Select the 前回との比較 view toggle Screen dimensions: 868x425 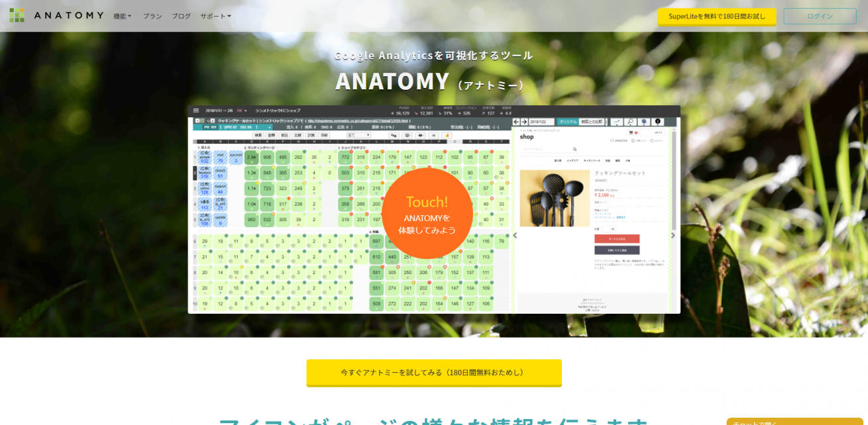coord(593,122)
